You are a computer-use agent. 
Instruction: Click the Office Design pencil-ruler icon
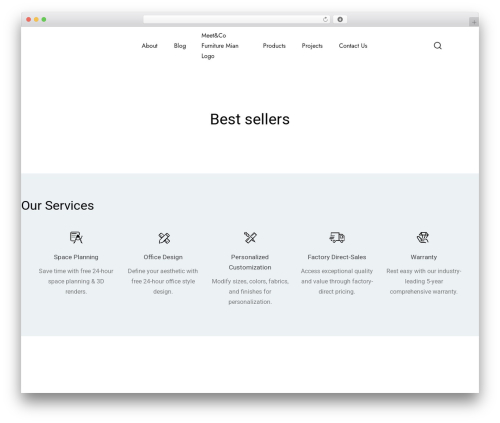pos(164,238)
